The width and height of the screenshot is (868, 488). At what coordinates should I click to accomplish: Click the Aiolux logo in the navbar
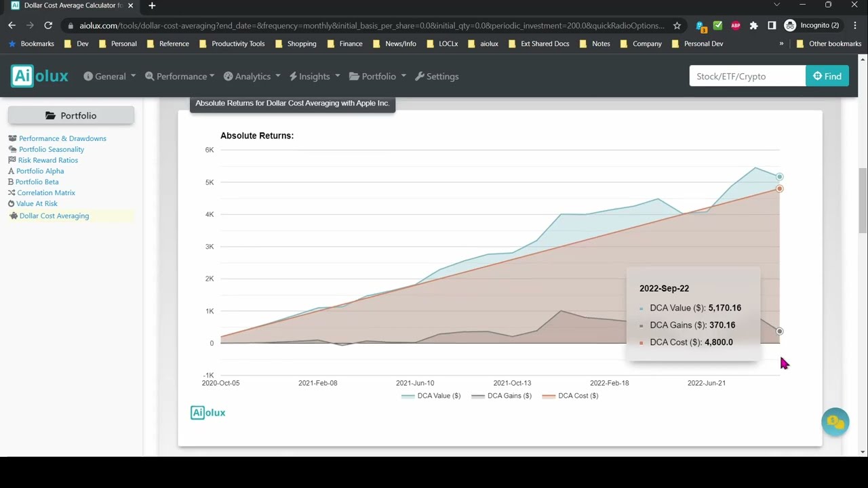[x=39, y=76]
